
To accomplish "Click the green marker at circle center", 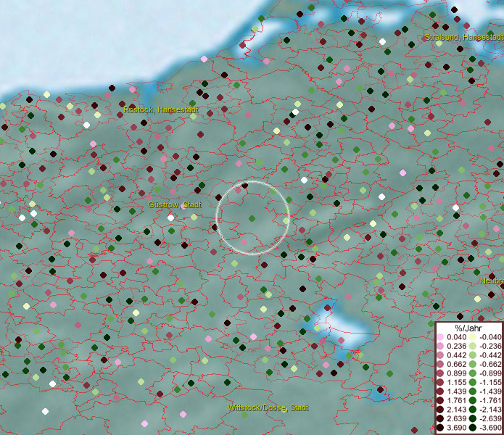I will [252, 218].
